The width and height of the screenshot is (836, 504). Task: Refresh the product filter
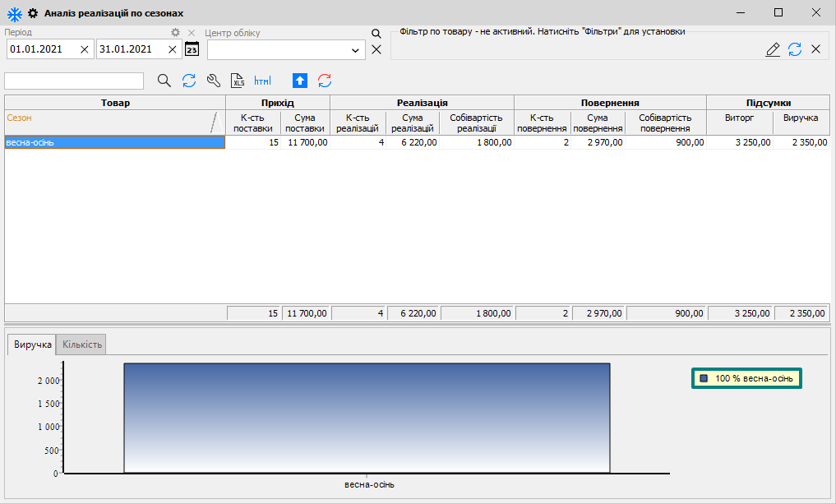795,49
